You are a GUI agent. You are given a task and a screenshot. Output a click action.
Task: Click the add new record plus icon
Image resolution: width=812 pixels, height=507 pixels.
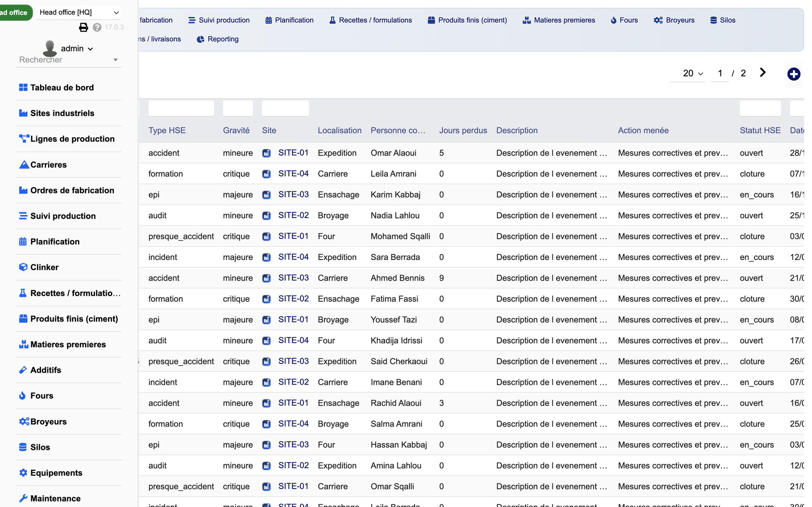click(x=794, y=74)
